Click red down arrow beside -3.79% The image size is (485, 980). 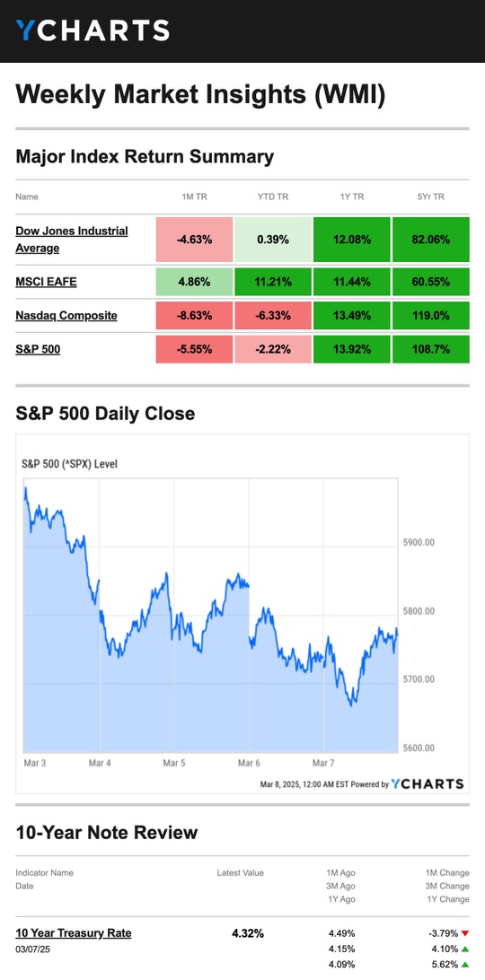tap(465, 933)
